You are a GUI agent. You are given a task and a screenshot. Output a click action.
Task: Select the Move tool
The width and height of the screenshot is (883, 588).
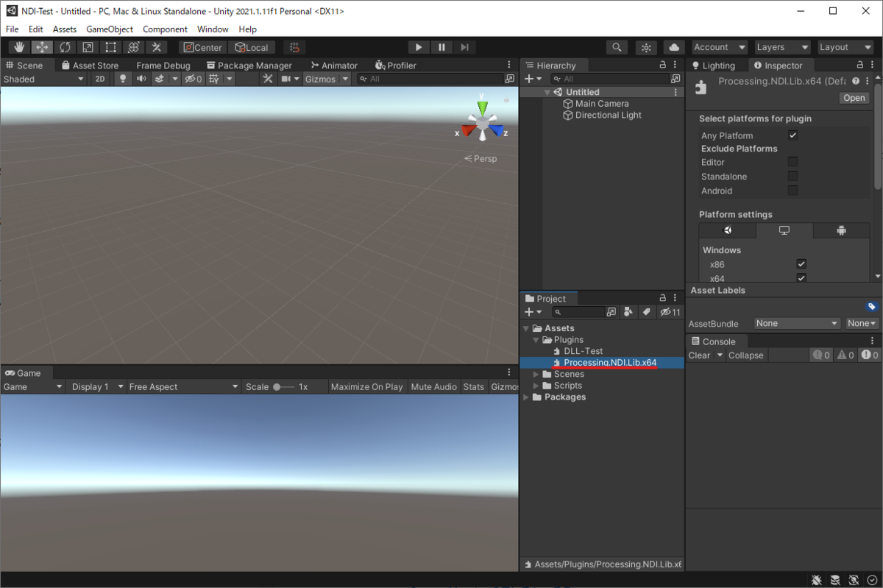click(42, 47)
